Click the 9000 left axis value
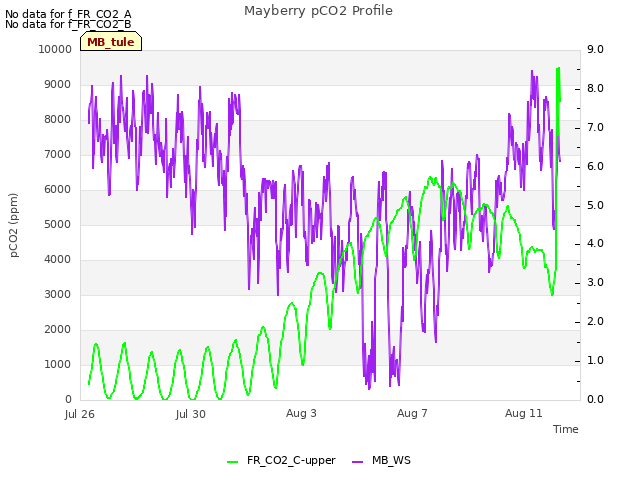The image size is (640, 480). (58, 84)
